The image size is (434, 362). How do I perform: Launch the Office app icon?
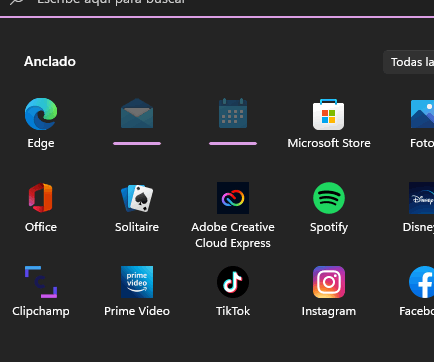pos(41,198)
